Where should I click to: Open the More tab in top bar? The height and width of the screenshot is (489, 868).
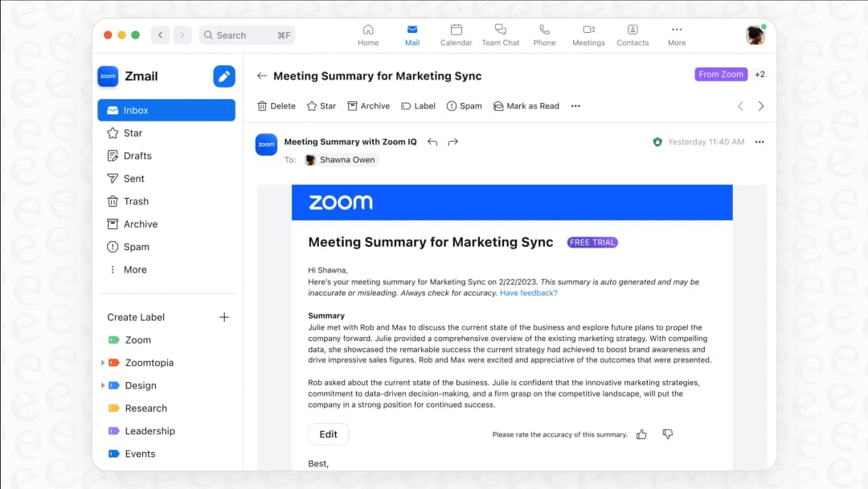click(677, 35)
